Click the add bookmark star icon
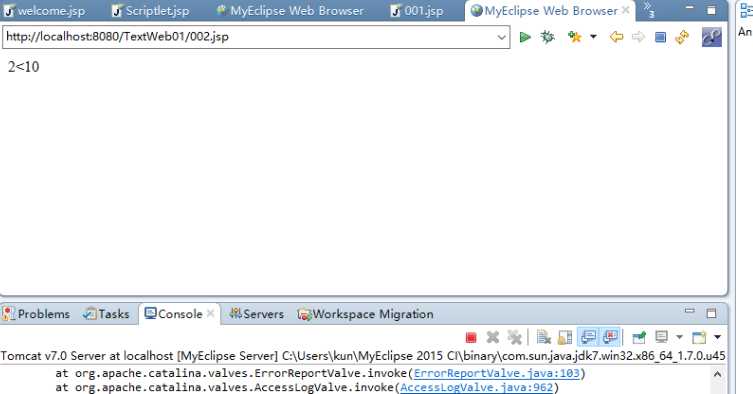Image resolution: width=753 pixels, height=394 pixels. pyautogui.click(x=574, y=37)
